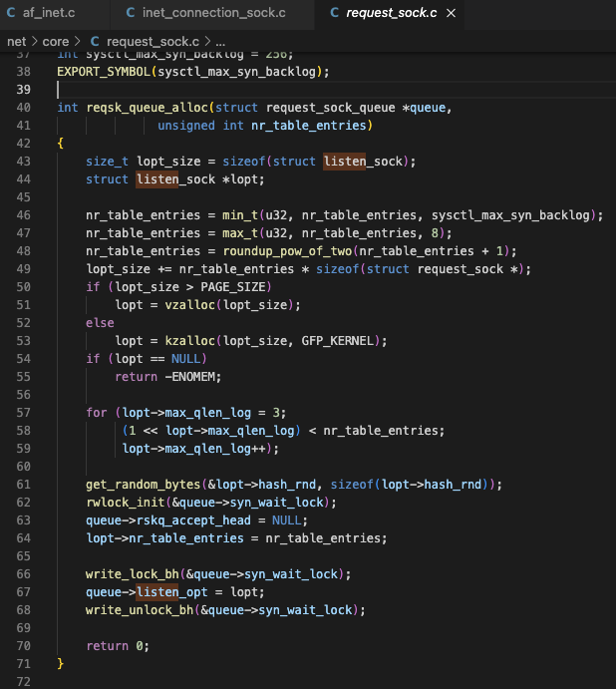The width and height of the screenshot is (616, 689).
Task: Click nr_table_entries parameter on line 41
Action: (x=308, y=126)
